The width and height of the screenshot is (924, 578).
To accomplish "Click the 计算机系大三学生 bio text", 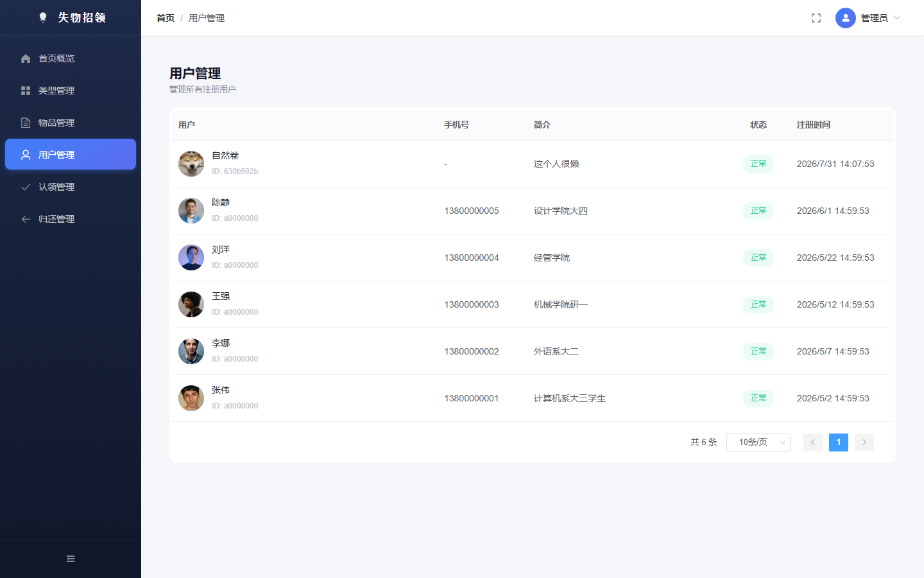I will click(x=570, y=398).
